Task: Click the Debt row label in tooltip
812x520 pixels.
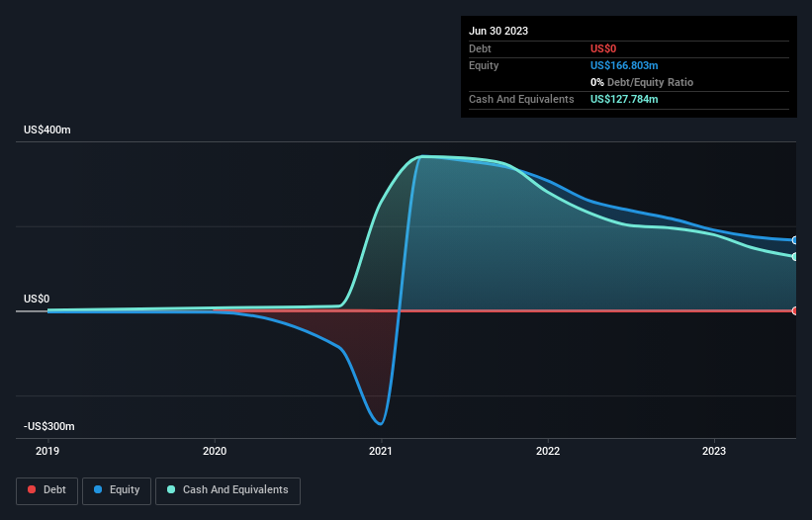Action: pos(480,48)
